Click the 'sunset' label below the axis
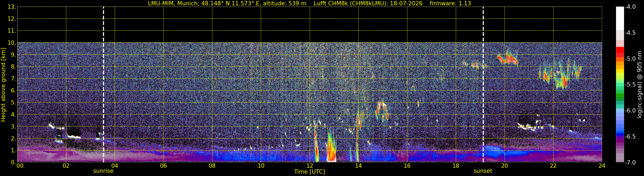The width and height of the screenshot is (644, 176). point(483,171)
